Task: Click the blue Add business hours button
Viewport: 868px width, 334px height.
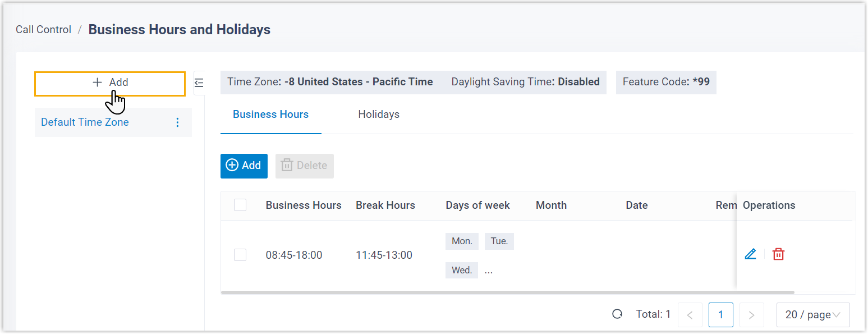Action: pos(244,166)
